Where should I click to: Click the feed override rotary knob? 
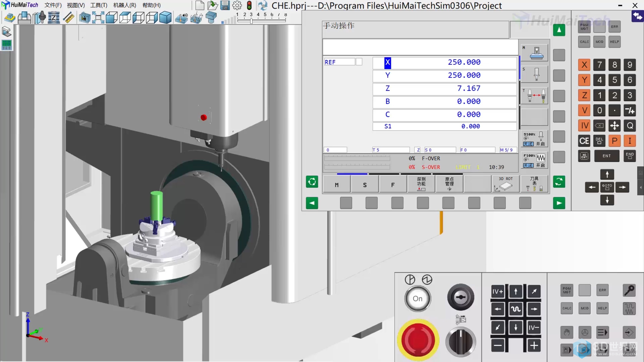pyautogui.click(x=461, y=341)
